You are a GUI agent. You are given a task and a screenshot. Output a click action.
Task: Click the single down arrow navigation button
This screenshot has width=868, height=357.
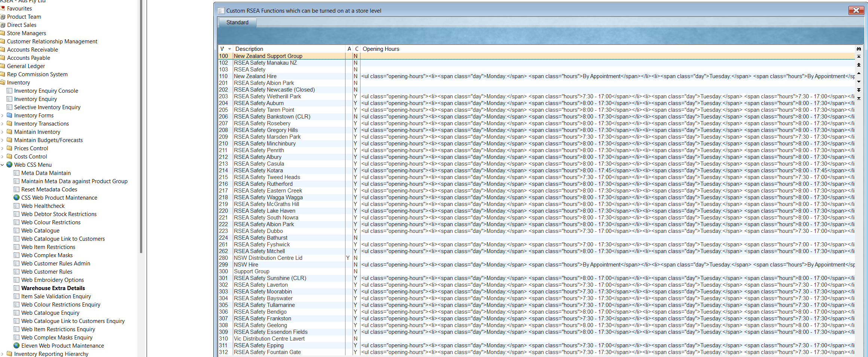tap(859, 81)
